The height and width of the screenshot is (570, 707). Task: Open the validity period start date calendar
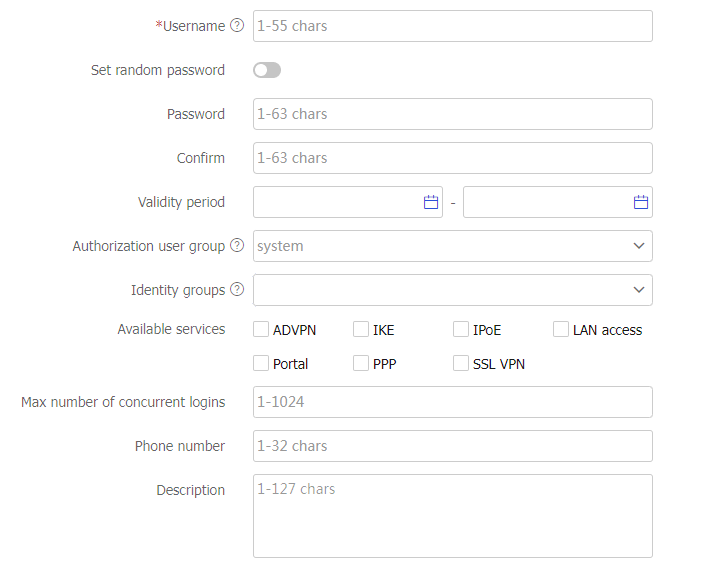431,202
